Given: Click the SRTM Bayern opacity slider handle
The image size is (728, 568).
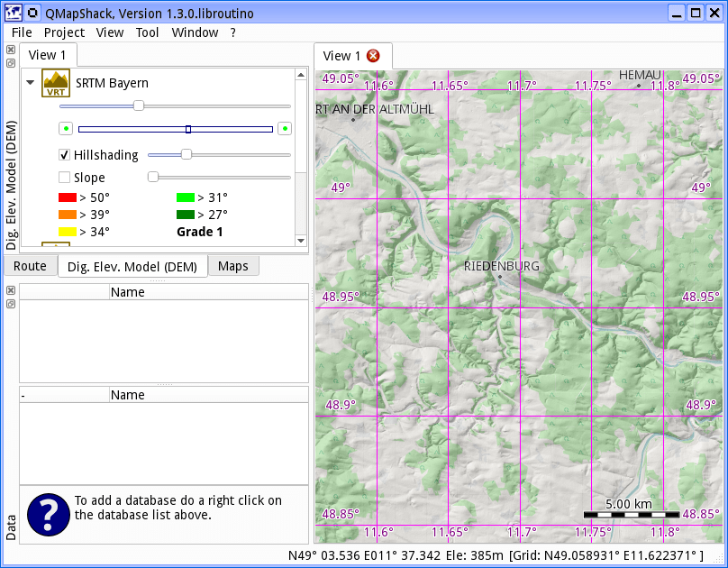Looking at the screenshot, I should (x=139, y=105).
